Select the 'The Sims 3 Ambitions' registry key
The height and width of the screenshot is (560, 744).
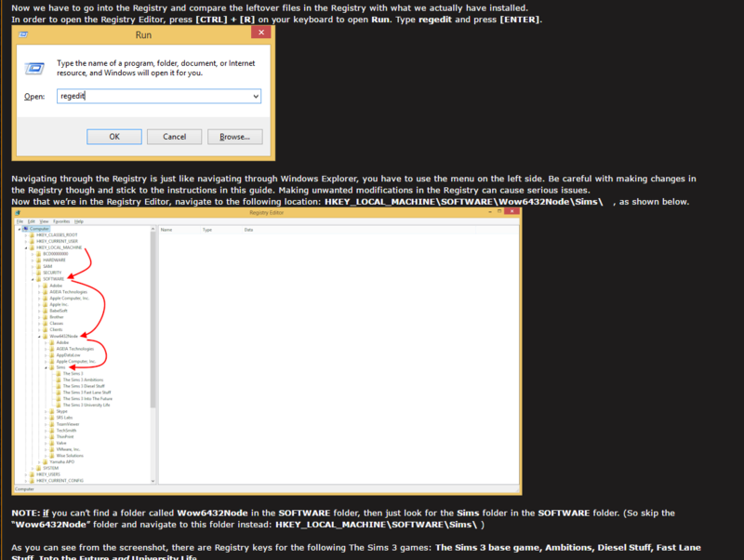[83, 380]
